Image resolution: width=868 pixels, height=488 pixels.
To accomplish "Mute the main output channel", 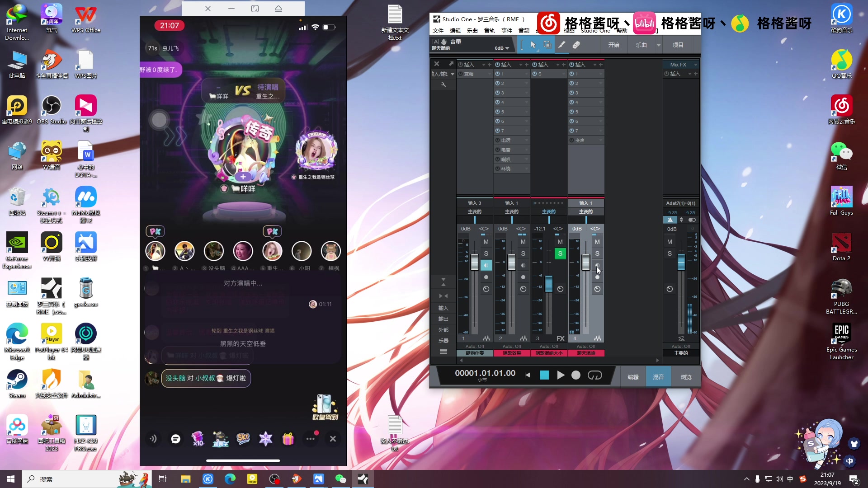I will tap(670, 242).
